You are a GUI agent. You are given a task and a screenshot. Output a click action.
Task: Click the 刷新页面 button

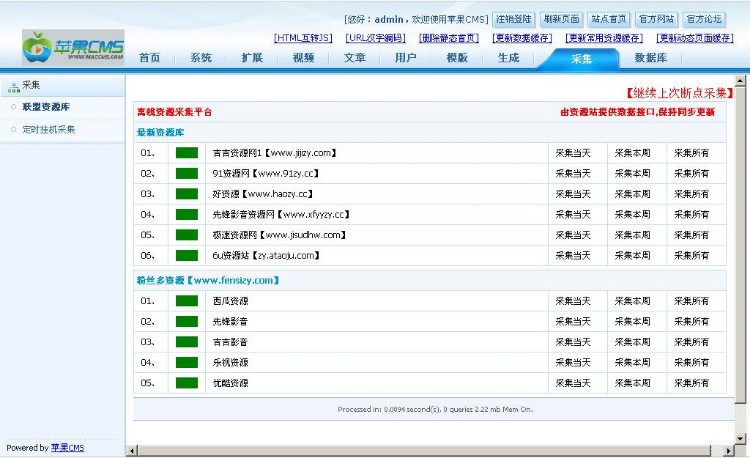pos(561,19)
